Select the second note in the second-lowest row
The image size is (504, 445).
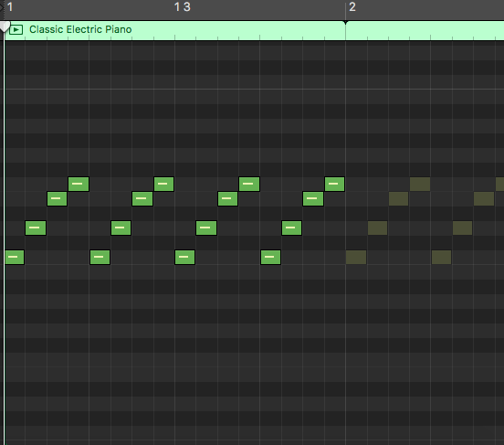[121, 228]
